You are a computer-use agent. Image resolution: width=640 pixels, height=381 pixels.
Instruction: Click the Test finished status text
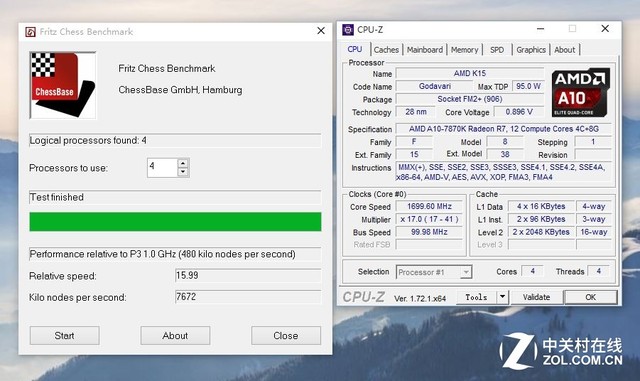57,197
